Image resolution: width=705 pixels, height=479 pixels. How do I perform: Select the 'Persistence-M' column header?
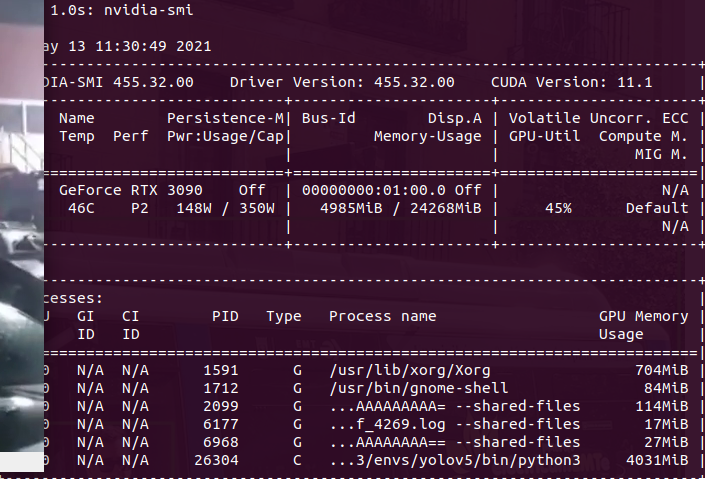point(225,118)
